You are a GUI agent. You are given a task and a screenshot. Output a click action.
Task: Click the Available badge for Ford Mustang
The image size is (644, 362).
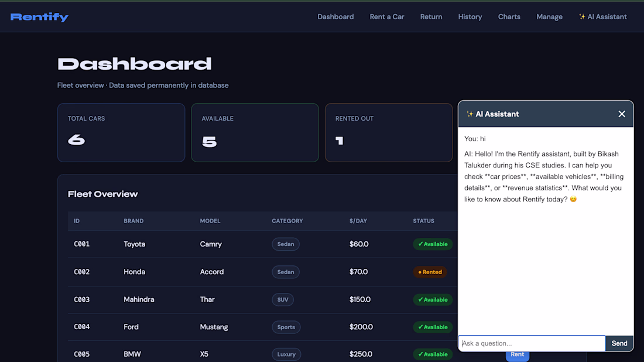point(433,327)
